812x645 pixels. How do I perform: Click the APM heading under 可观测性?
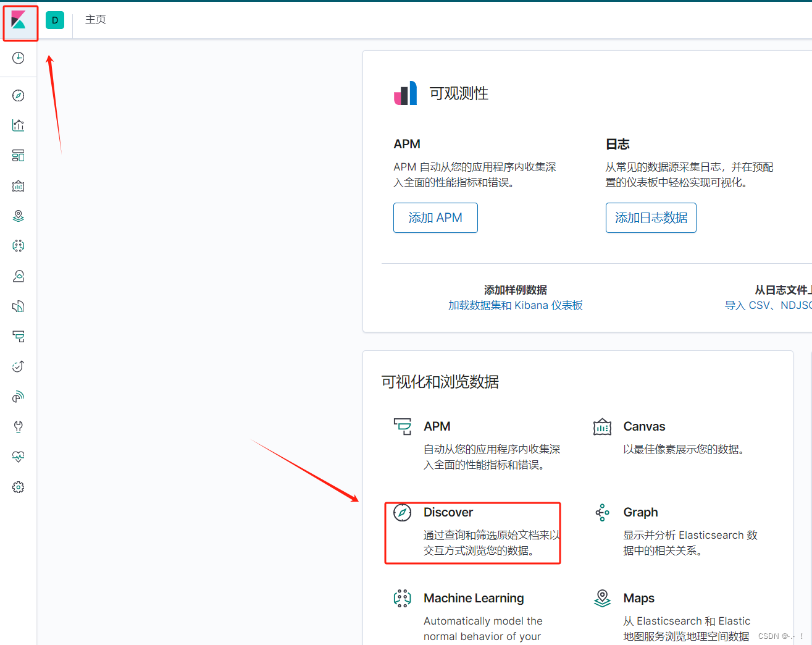(x=407, y=144)
